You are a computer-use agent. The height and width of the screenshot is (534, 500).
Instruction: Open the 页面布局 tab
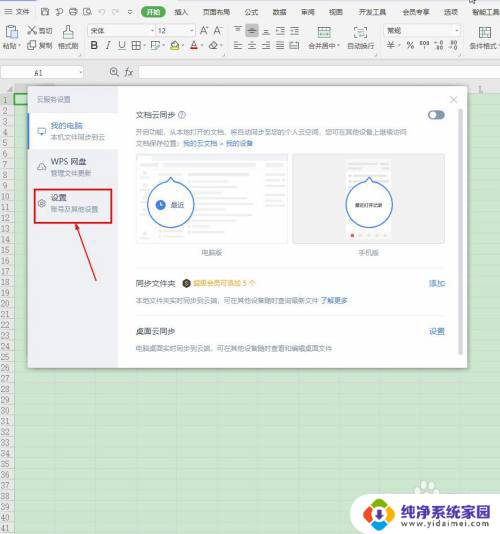[x=216, y=12]
